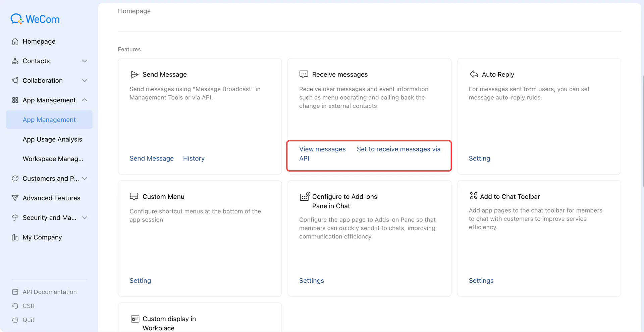
Task: Collapse the App Management section chevron
Action: [85, 100]
